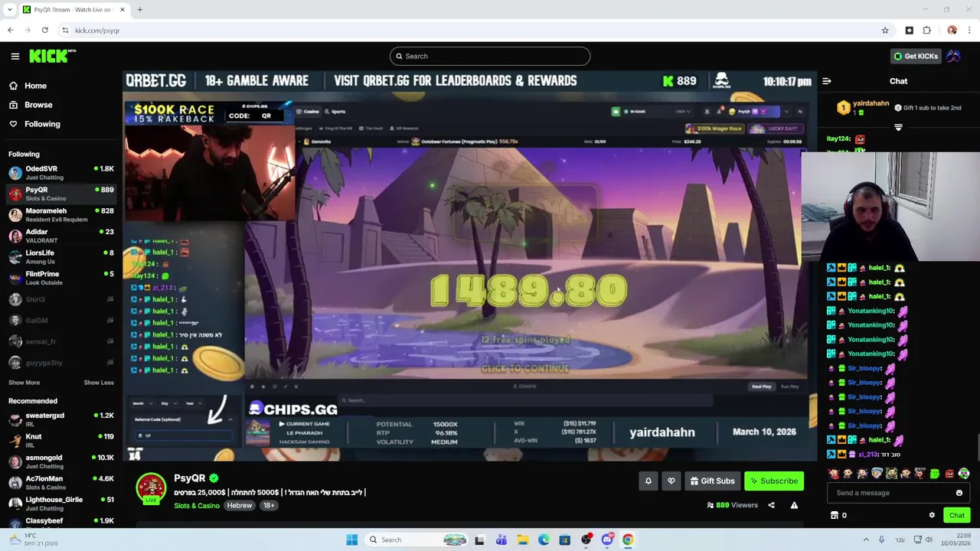This screenshot has height=551, width=980.
Task: Open chat settings gear
Action: pos(932,515)
